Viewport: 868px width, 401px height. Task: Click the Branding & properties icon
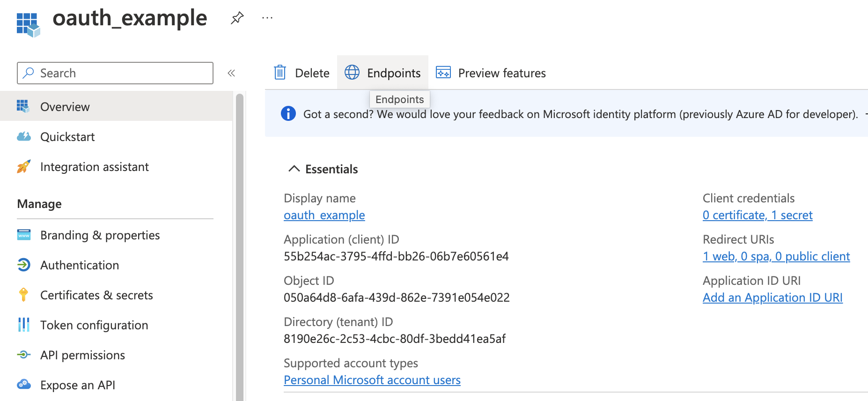(24, 235)
